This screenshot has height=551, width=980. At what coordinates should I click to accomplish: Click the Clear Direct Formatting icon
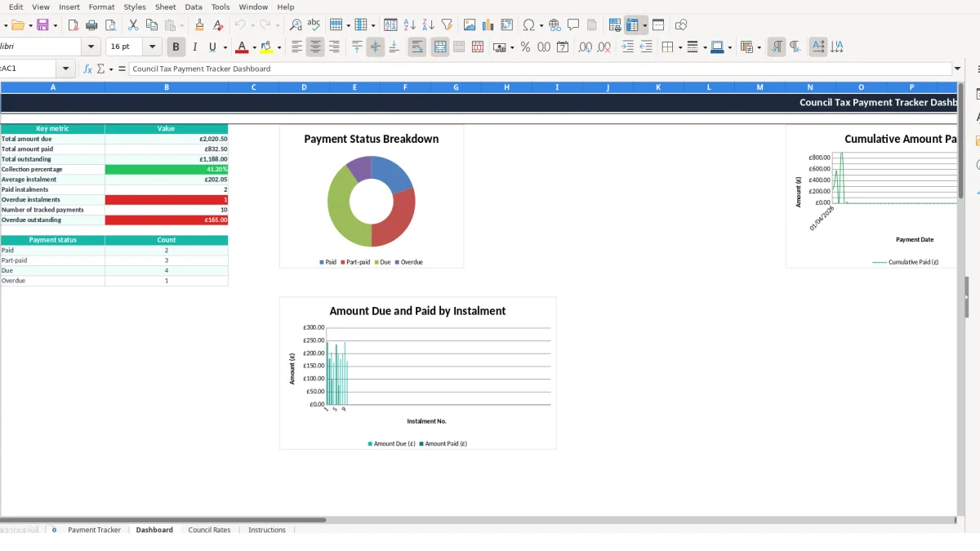(x=217, y=25)
